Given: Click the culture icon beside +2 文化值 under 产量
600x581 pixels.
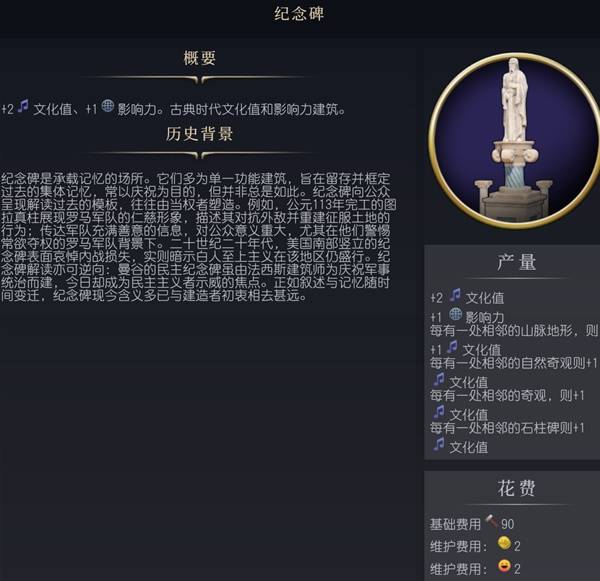Looking at the screenshot, I should (455, 295).
